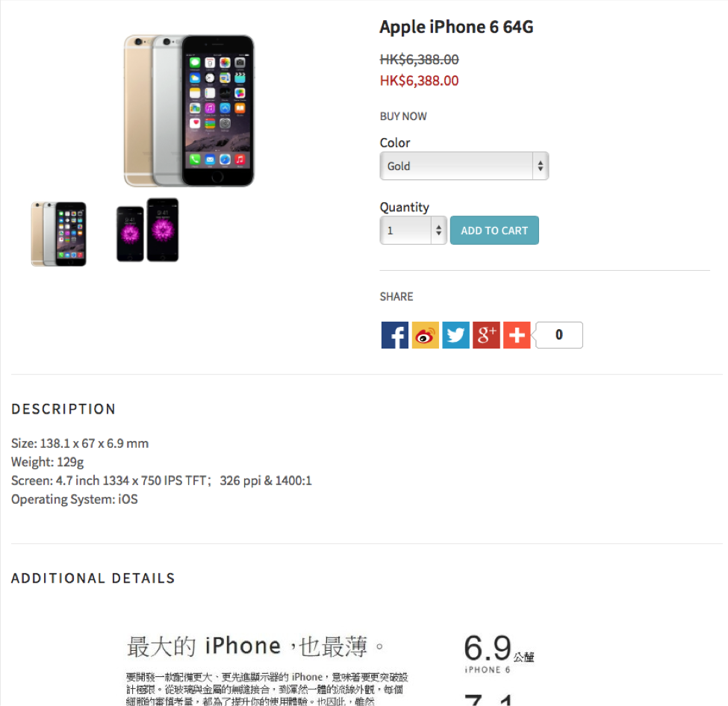Tweet this product using Twitter icon
This screenshot has width=728, height=706.
point(456,334)
